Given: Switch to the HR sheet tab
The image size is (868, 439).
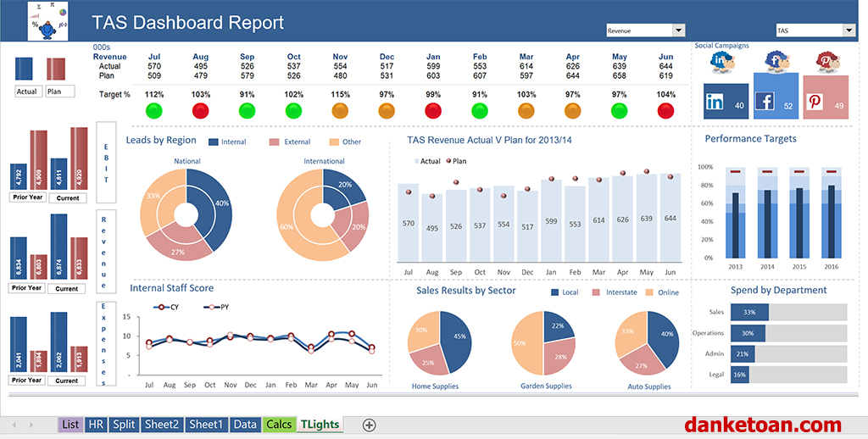Looking at the screenshot, I should point(96,425).
